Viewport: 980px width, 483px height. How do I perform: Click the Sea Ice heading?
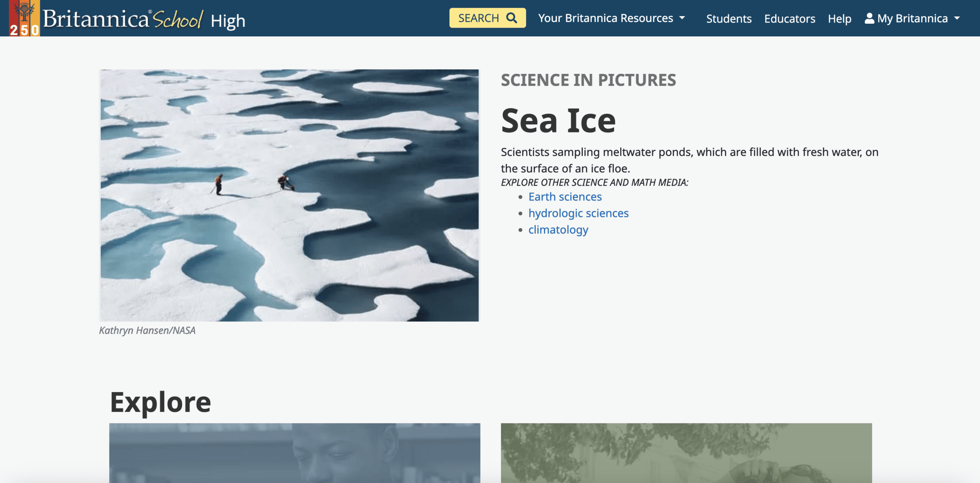click(x=558, y=121)
